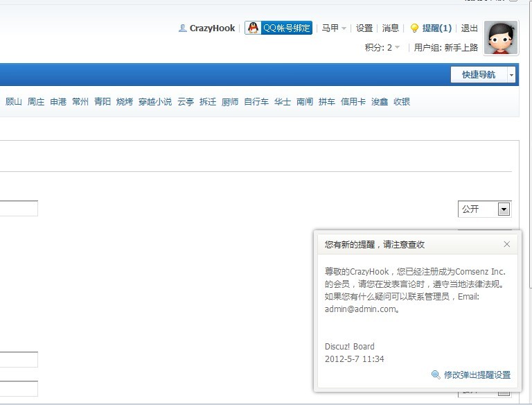Close the new reminder popup
This screenshot has width=532, height=405.
(x=507, y=244)
